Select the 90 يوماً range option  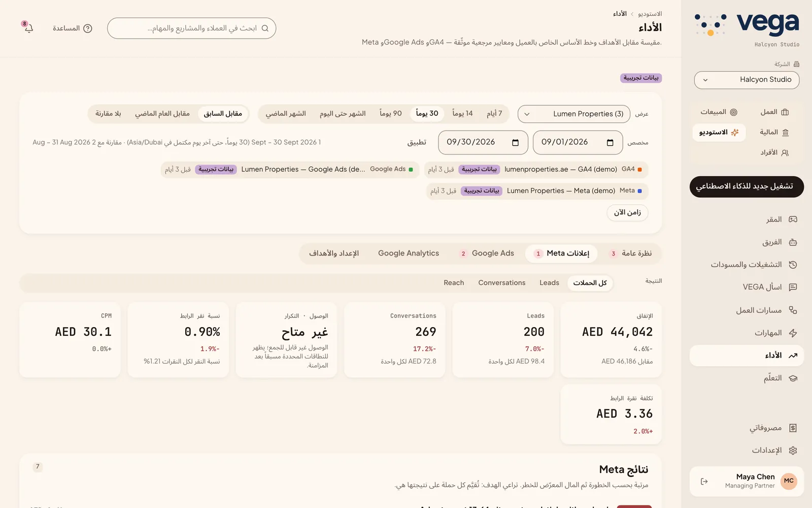[x=391, y=114]
